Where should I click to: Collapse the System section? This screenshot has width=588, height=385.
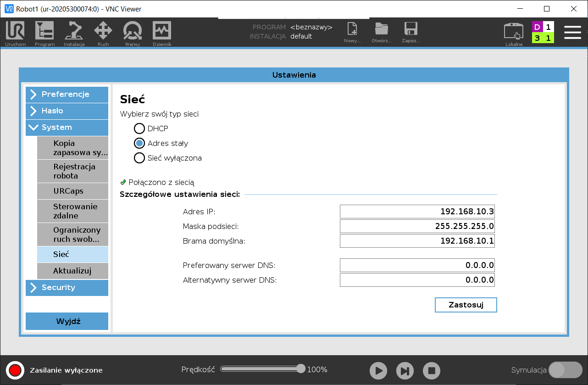click(67, 128)
